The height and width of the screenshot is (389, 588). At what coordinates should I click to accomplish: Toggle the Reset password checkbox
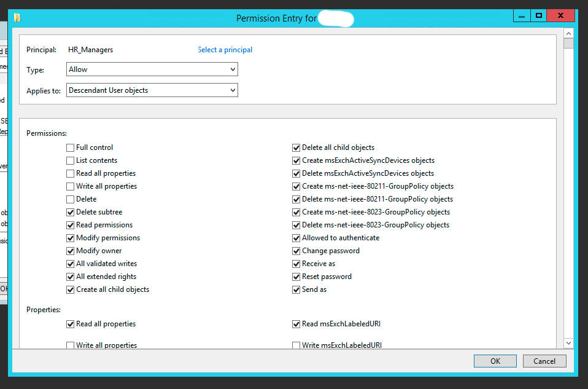296,277
